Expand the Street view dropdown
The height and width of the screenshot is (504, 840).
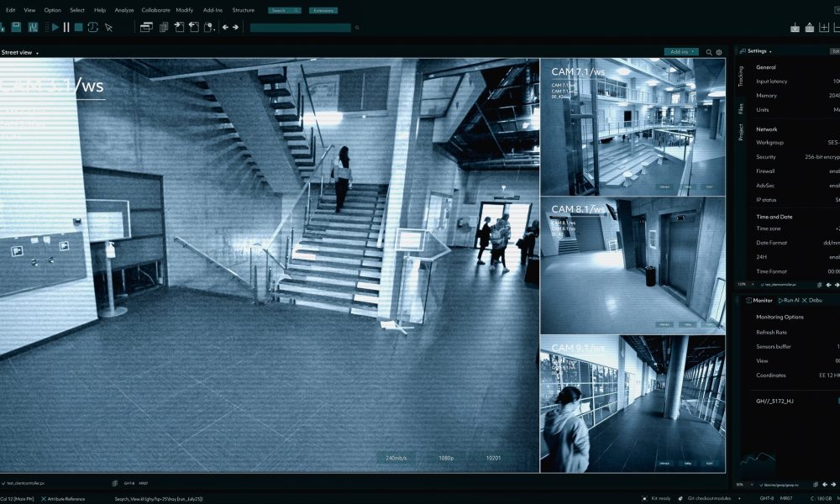point(37,53)
